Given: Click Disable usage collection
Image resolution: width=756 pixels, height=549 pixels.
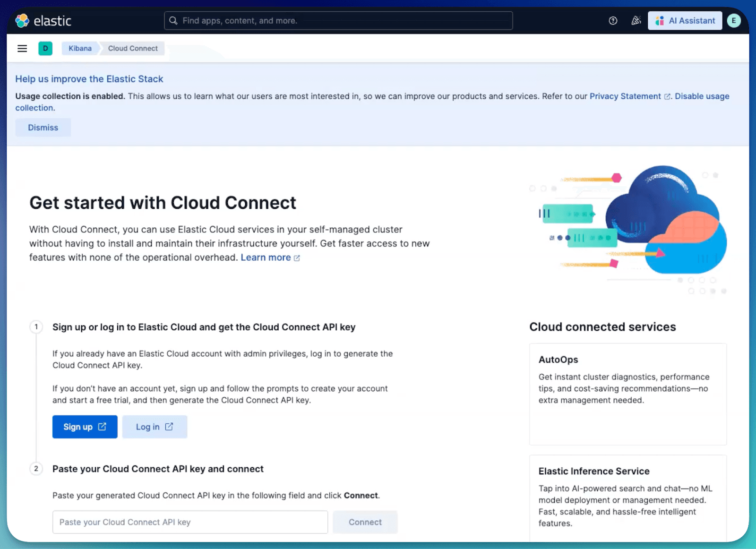Looking at the screenshot, I should (x=702, y=96).
